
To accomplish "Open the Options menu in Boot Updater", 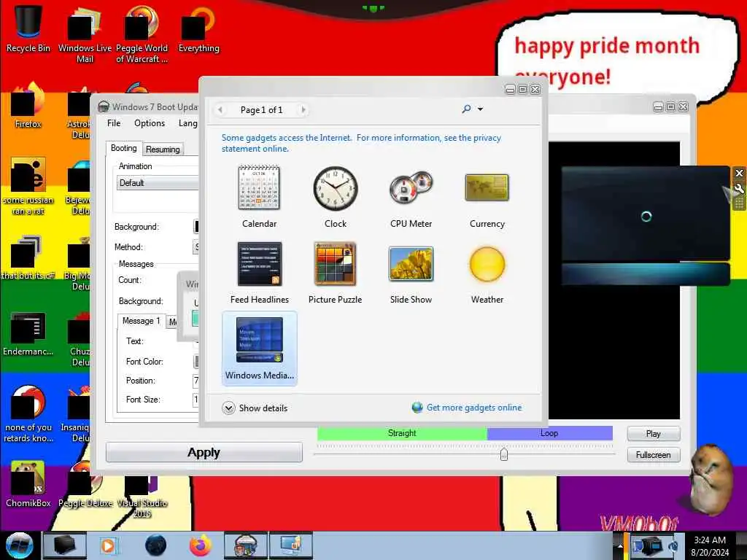I will [x=150, y=123].
